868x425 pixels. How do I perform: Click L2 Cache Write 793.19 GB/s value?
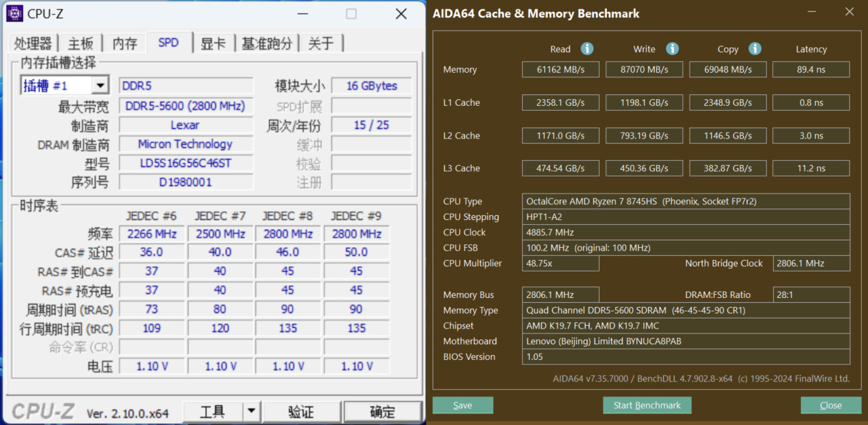tap(644, 136)
